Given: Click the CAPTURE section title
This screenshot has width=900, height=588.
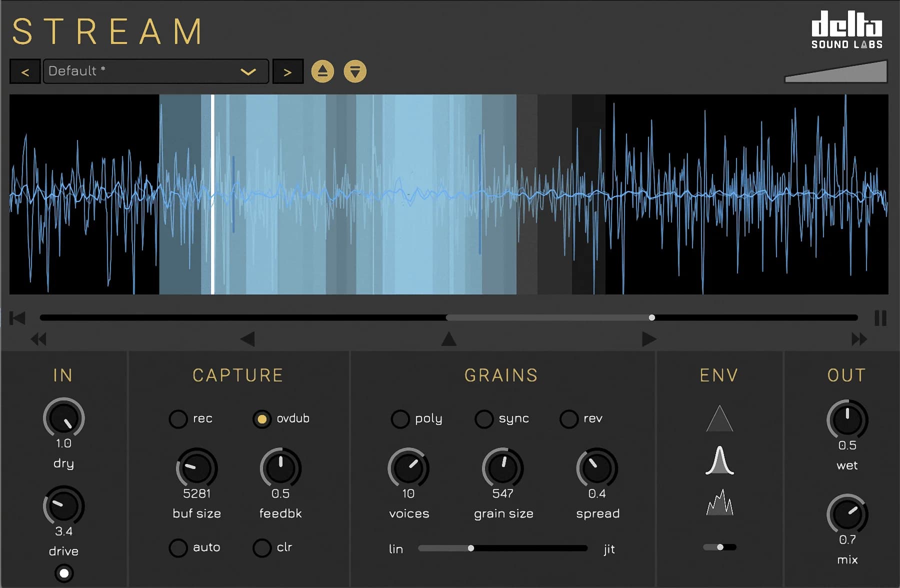Looking at the screenshot, I should point(238,375).
